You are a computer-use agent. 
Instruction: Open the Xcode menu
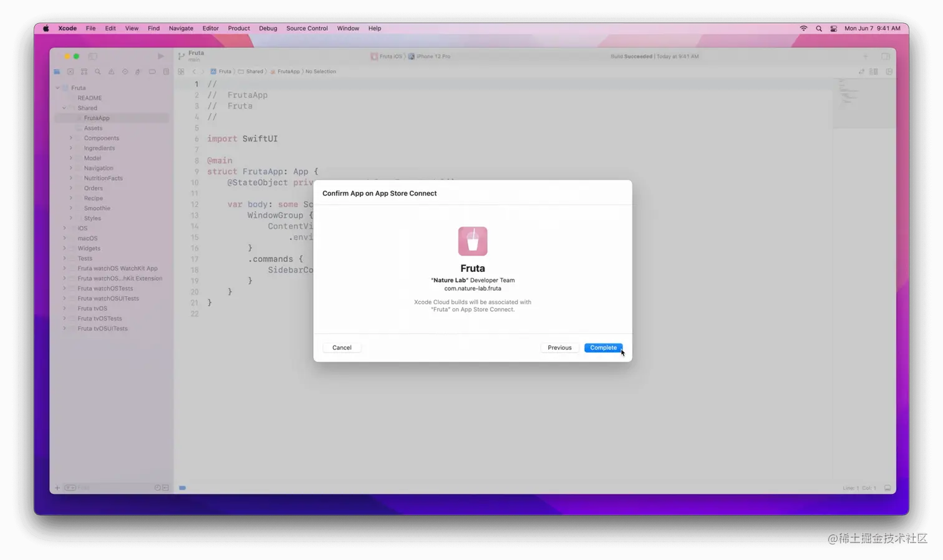click(x=67, y=28)
